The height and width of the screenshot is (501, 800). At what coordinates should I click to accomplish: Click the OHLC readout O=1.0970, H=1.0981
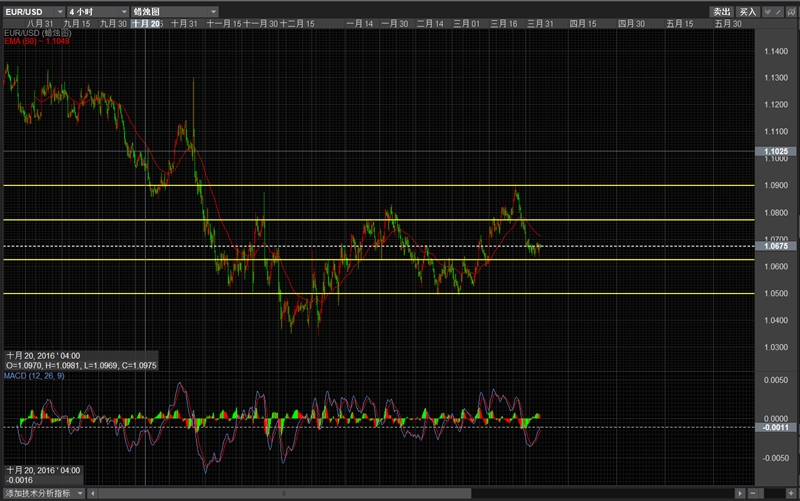(x=82, y=365)
